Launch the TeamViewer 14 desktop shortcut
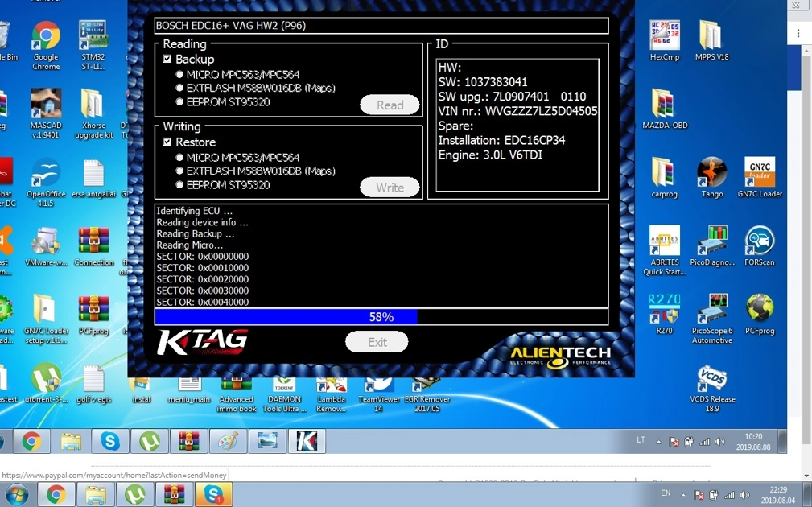Image resolution: width=812 pixels, height=507 pixels. [379, 396]
